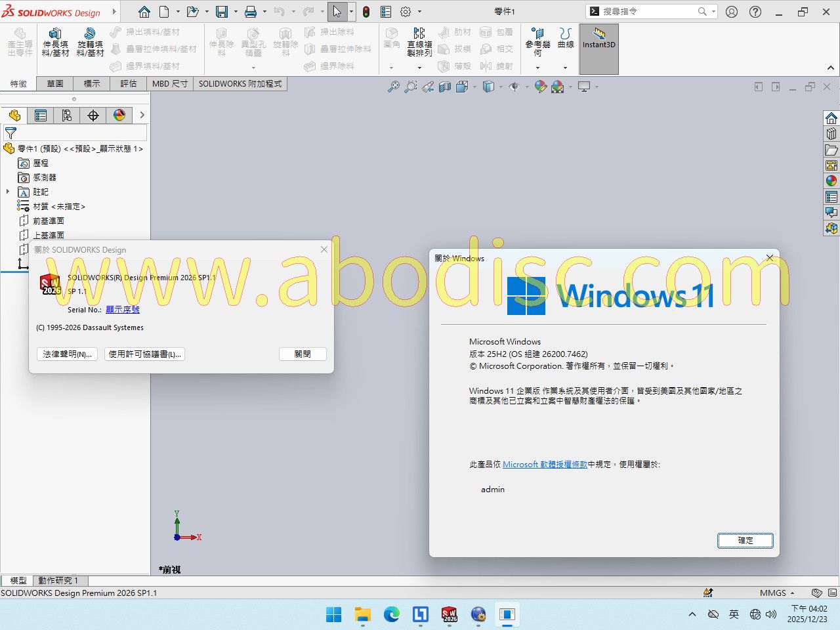The height and width of the screenshot is (630, 840).
Task: Click the Zoom to Fit magnifier icon
Action: coord(393,87)
